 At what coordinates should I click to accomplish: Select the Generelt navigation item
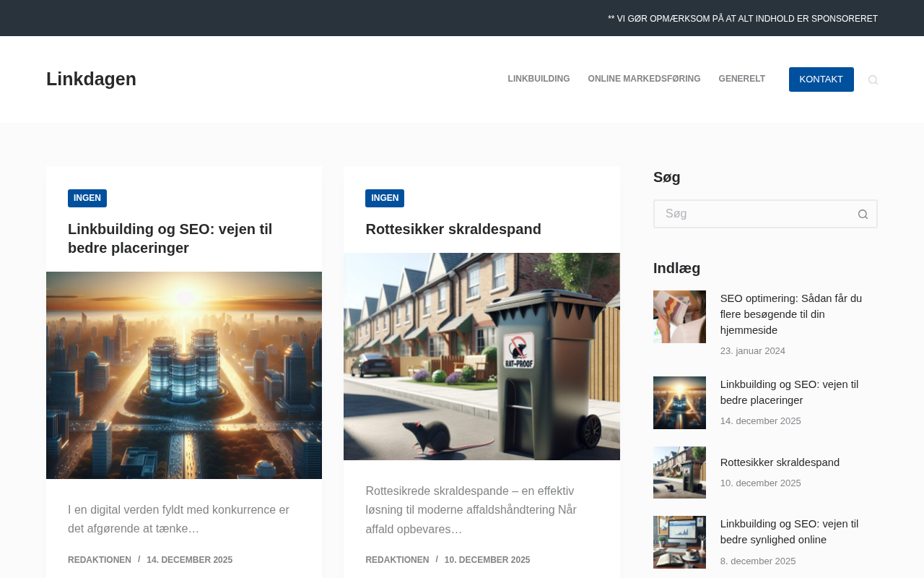pyautogui.click(x=741, y=79)
